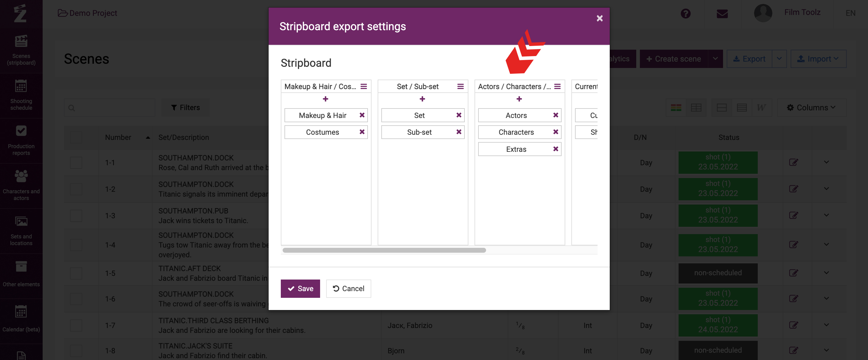Sort by Number column header
Screen dimensions: 868x360
coord(125,137)
